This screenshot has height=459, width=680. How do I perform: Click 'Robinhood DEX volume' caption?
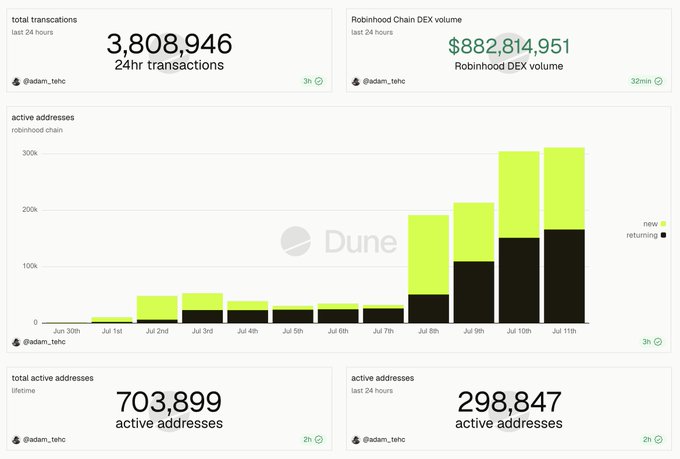tap(509, 66)
